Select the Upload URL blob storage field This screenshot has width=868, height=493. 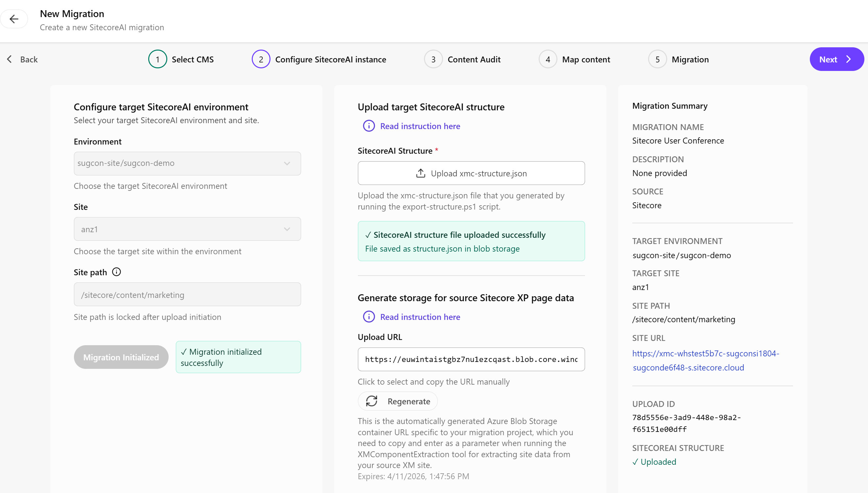click(x=471, y=359)
